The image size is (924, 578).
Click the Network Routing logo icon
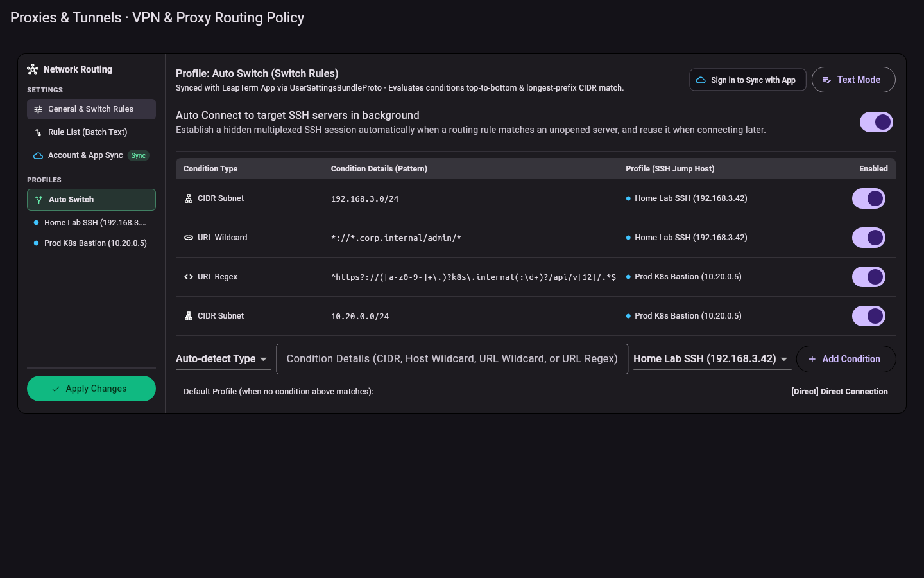33,69
